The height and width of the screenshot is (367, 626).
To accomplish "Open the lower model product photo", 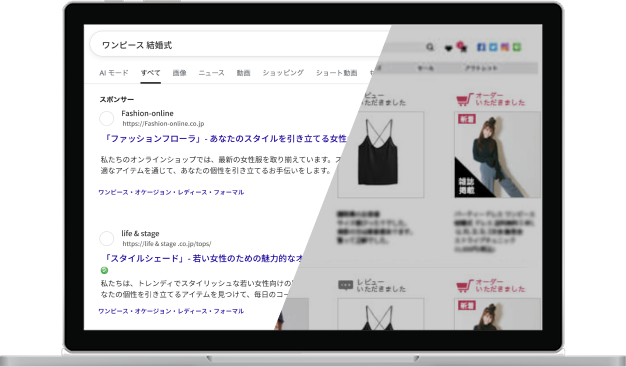I will point(497,314).
